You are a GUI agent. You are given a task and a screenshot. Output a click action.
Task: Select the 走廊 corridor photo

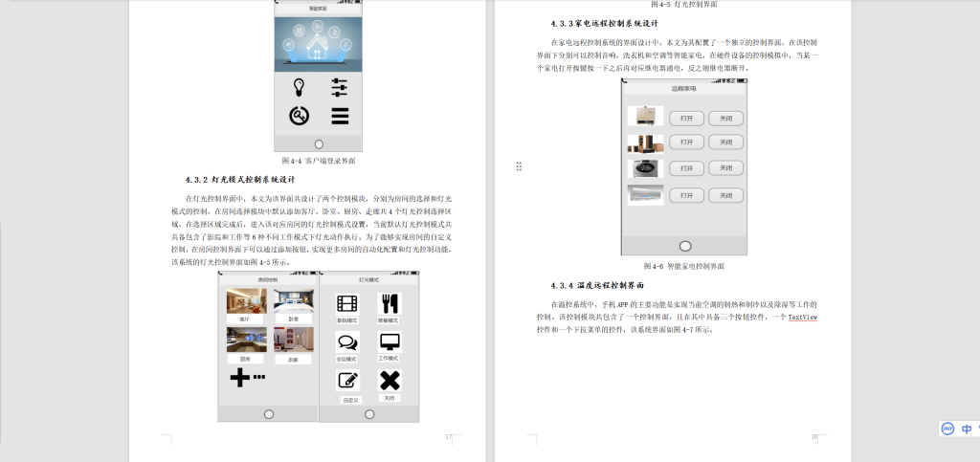294,340
